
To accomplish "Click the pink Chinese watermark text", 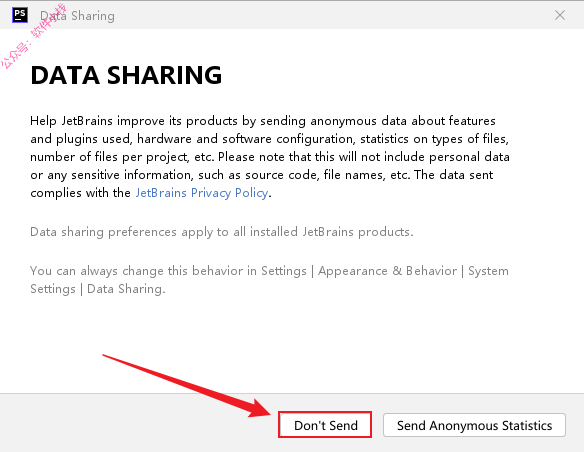I will (34, 36).
